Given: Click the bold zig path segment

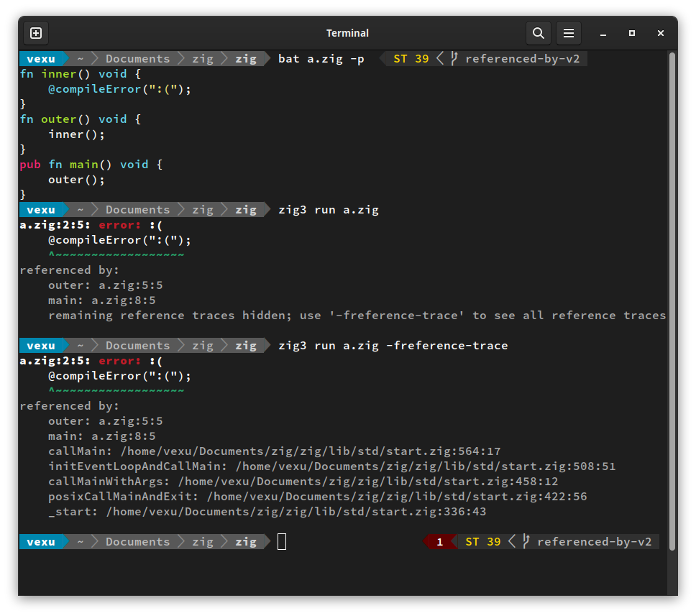Looking at the screenshot, I should click(x=245, y=58).
